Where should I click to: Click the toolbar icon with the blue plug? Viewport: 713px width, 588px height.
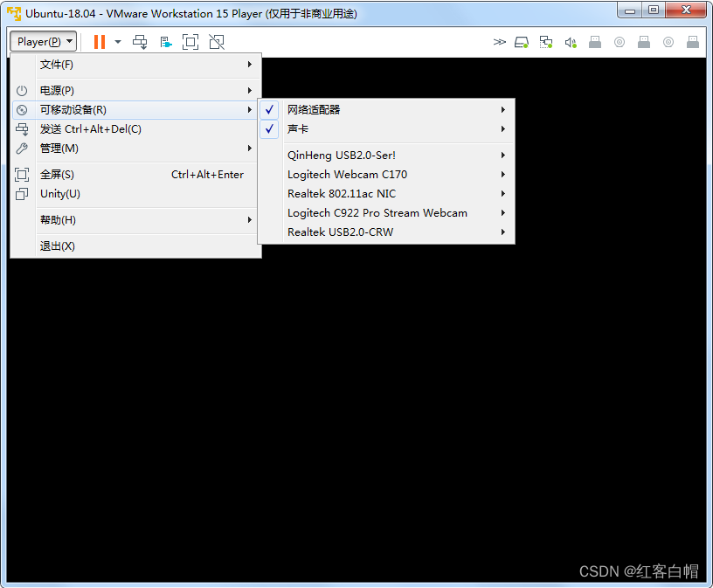click(165, 42)
